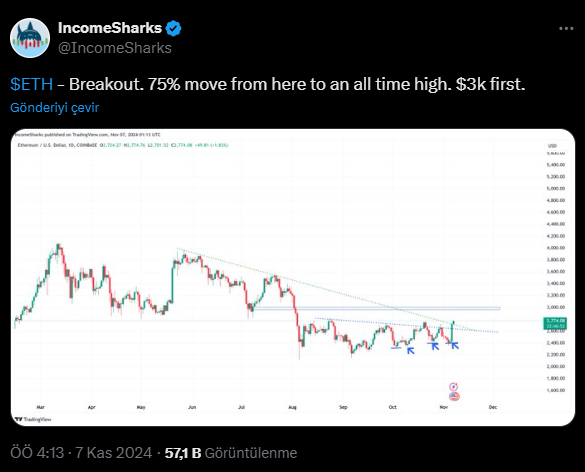Image resolution: width=585 pixels, height=472 pixels.
Task: Click the lightning bolt event icon on chart
Action: pos(454,387)
